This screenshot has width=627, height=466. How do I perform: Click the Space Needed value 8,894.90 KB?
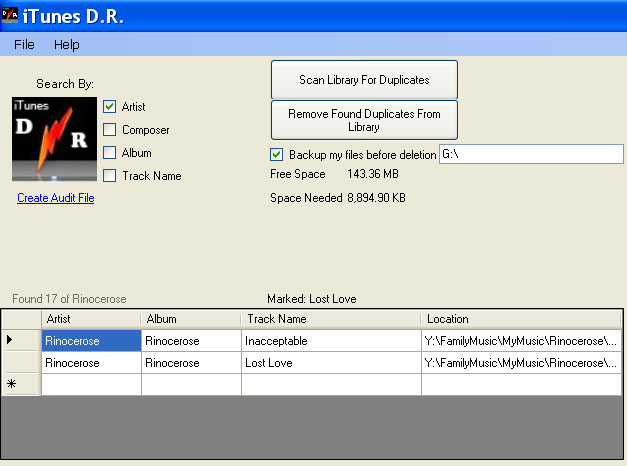coord(376,198)
